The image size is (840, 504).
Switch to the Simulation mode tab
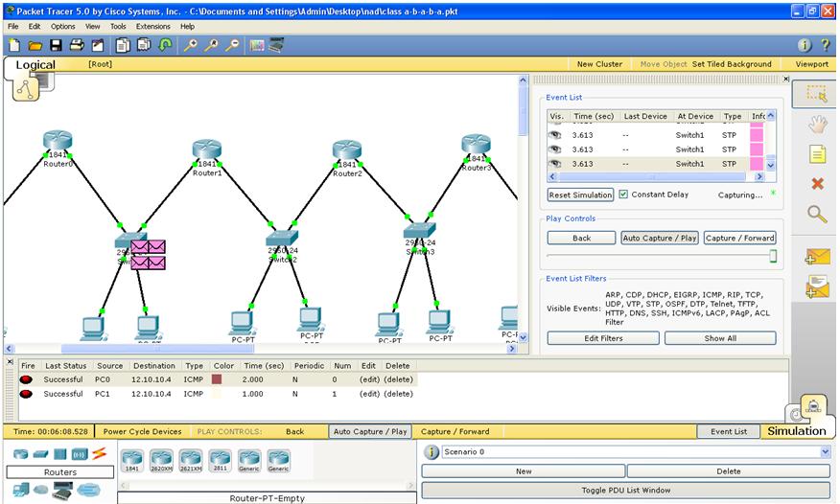797,431
